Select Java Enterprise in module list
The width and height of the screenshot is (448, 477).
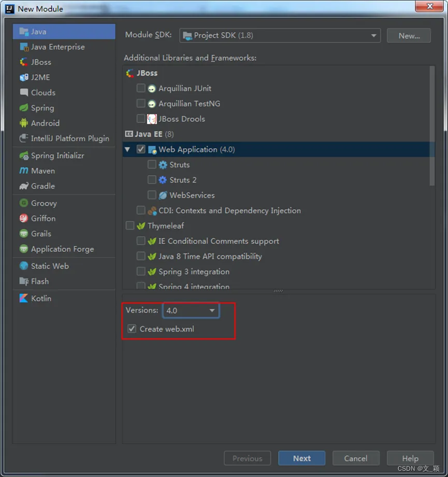click(57, 47)
